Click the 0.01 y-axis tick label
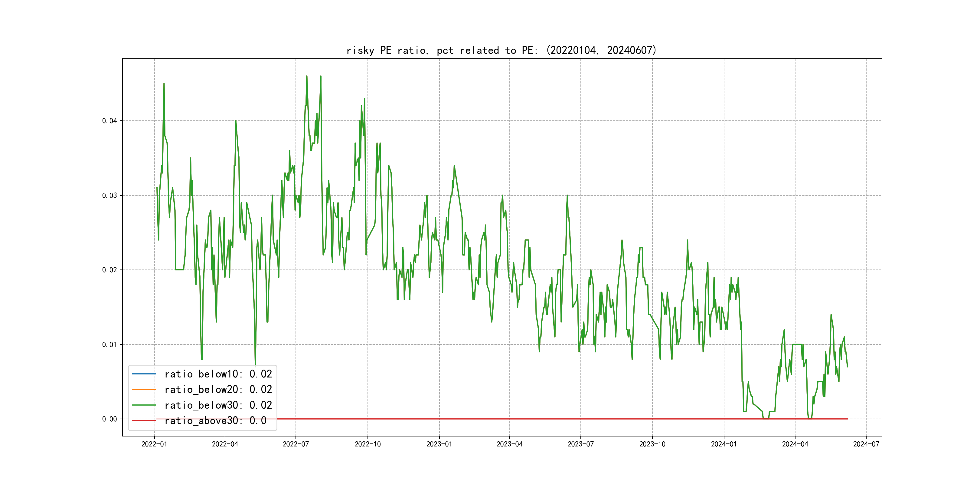The width and height of the screenshot is (980, 490). pyautogui.click(x=109, y=344)
